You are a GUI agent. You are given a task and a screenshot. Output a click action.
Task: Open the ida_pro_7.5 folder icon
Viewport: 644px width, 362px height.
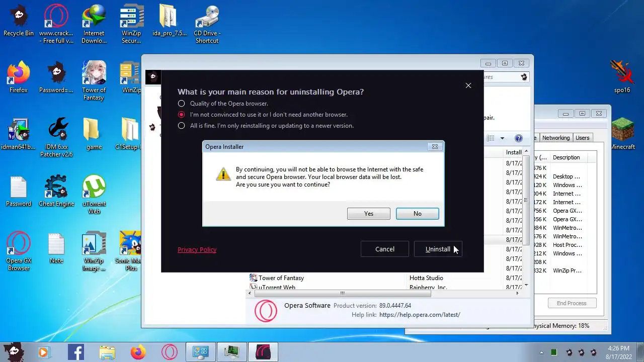pos(170,21)
